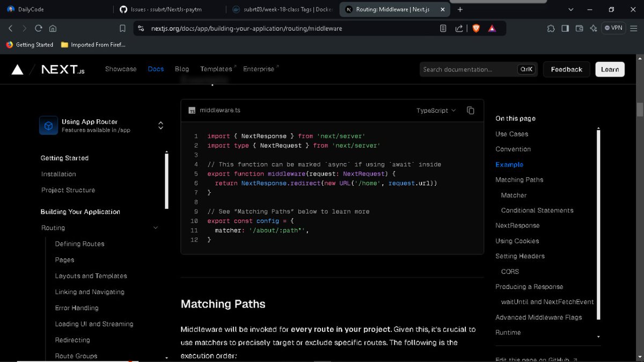
Task: Open Pages in the sidebar
Action: tap(64, 260)
